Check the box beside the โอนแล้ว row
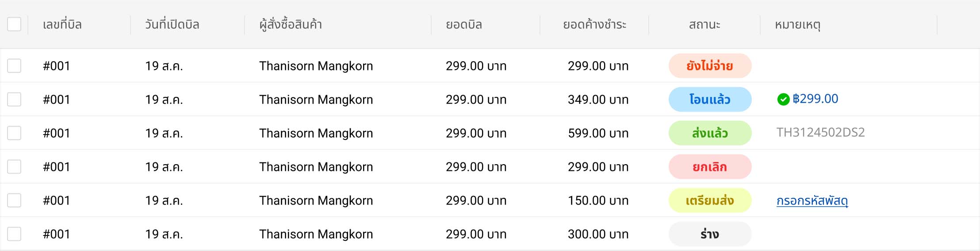980x251 pixels. click(14, 99)
